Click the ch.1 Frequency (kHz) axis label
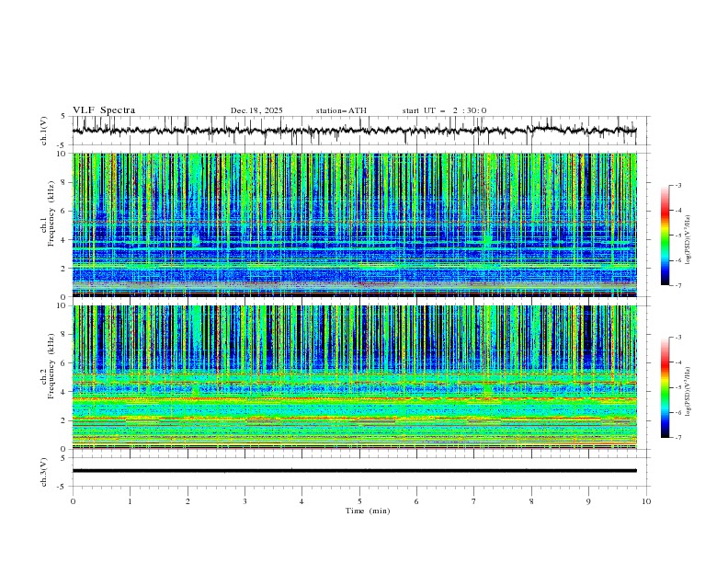Image resolution: width=728 pixels, height=563 pixels. pos(48,212)
